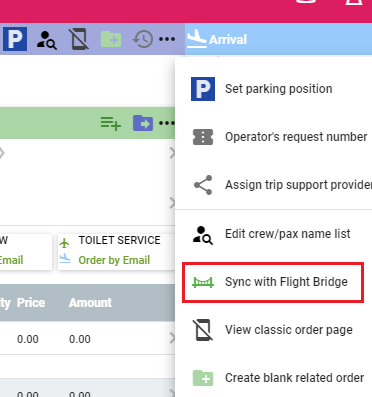Choose Operator's request number
The width and height of the screenshot is (372, 397).
pyautogui.click(x=273, y=137)
